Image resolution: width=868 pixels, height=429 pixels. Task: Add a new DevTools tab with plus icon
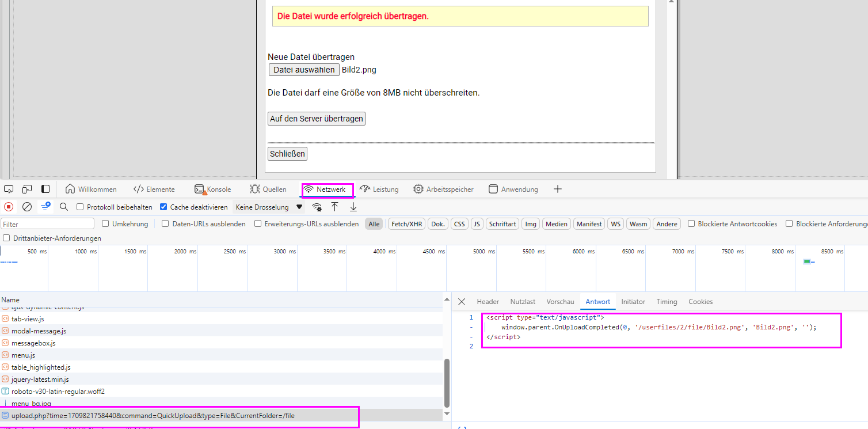pyautogui.click(x=557, y=189)
